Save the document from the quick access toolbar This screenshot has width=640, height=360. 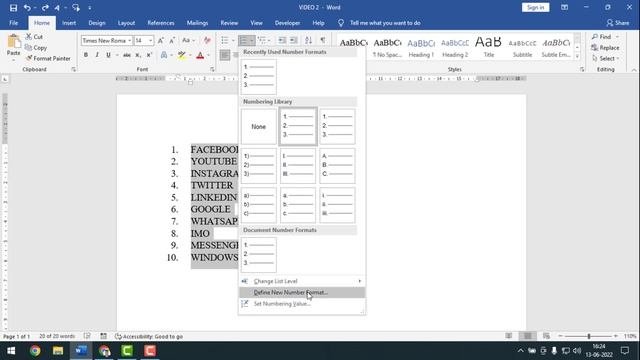click(x=13, y=7)
